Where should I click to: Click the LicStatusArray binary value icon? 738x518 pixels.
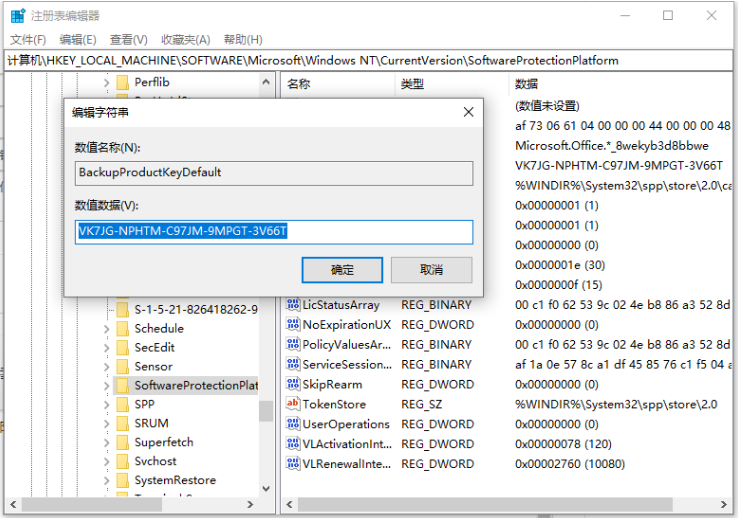293,305
